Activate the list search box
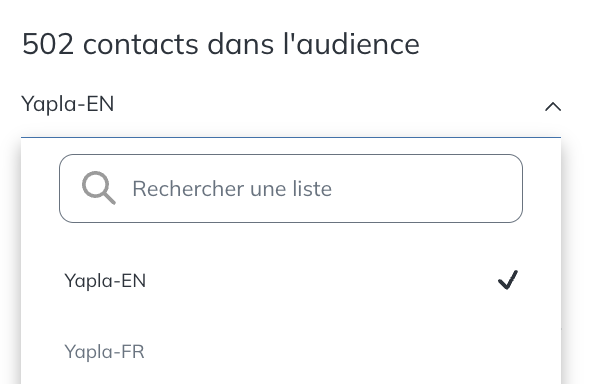The height and width of the screenshot is (384, 594). coord(291,188)
